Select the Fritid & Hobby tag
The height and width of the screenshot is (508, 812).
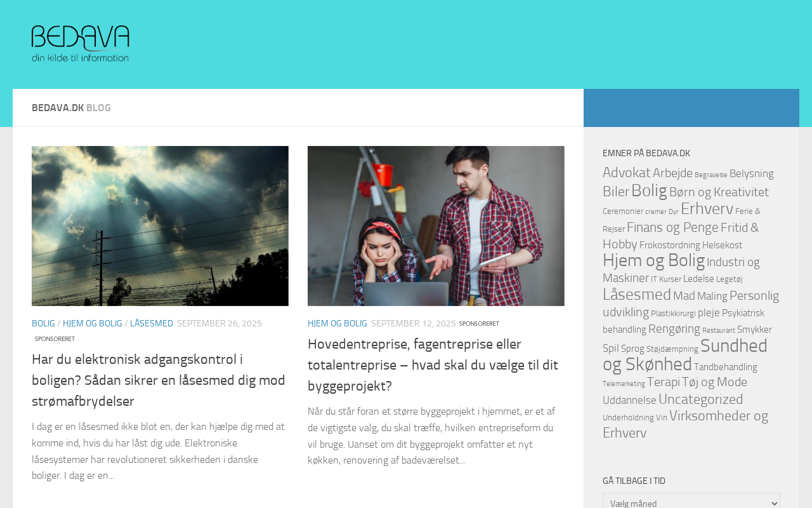pos(681,236)
